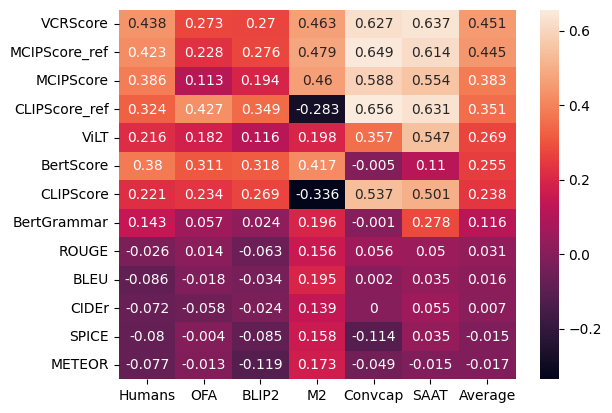Select the CLIPScore_ref row label

(60, 107)
